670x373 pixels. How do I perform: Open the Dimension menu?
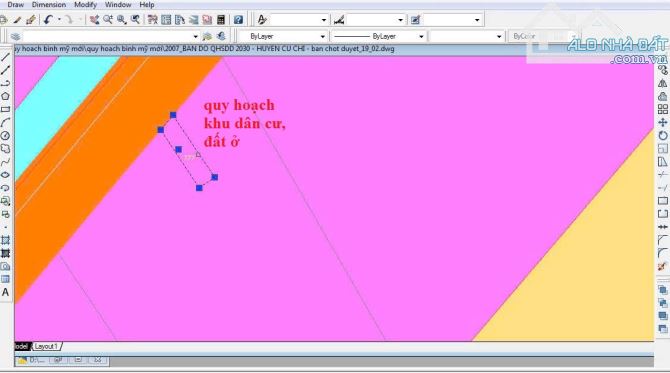point(49,5)
